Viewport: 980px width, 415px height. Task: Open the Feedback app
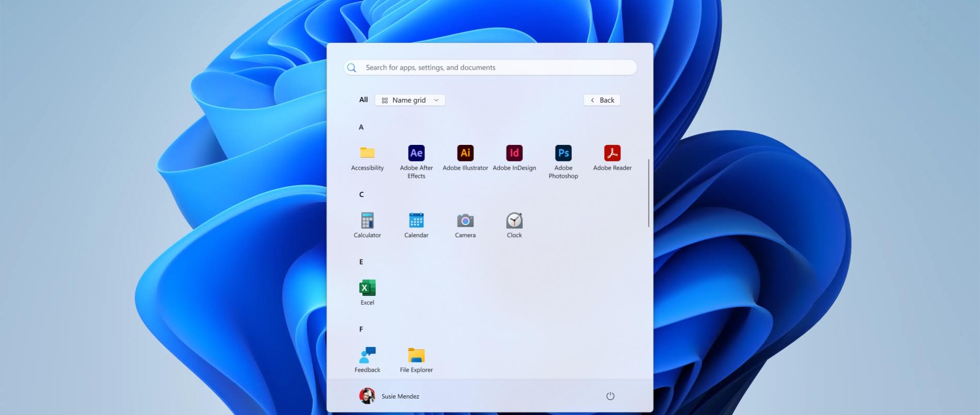click(367, 360)
